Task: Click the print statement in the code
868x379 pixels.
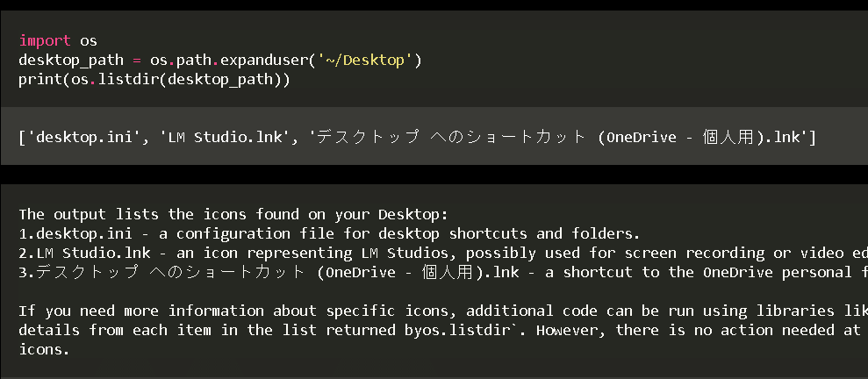Action: tap(154, 80)
